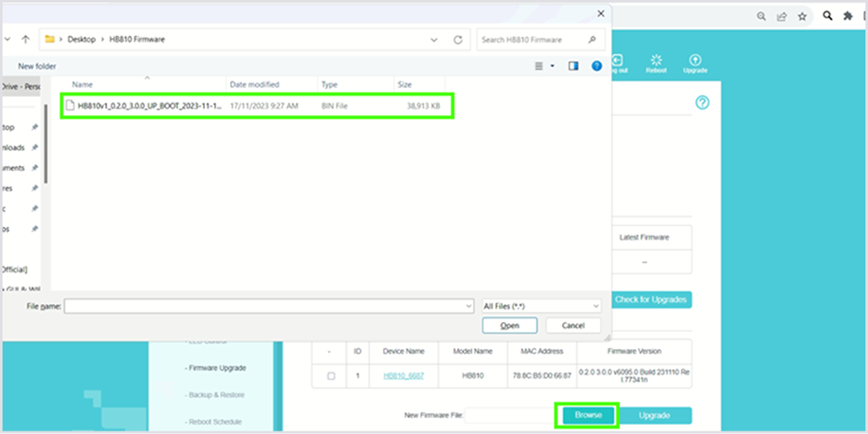Screen dimensions: 868x434
Task: Click the Log out icon in router header
Action: tap(617, 61)
